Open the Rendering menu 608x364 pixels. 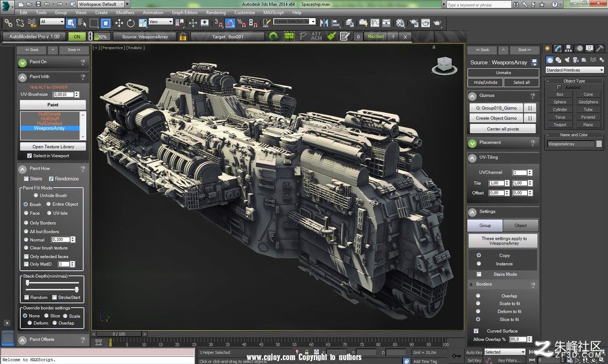point(216,12)
